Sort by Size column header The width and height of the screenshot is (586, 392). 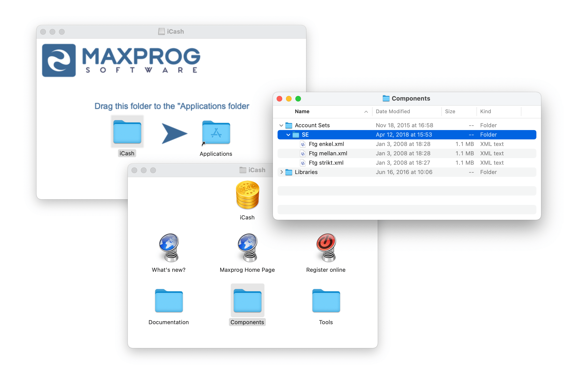(450, 112)
